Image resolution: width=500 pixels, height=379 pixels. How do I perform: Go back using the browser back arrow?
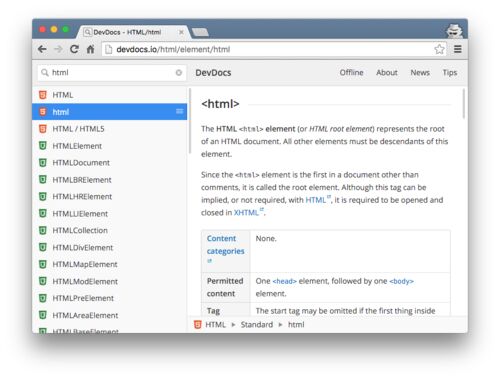pyautogui.click(x=42, y=49)
